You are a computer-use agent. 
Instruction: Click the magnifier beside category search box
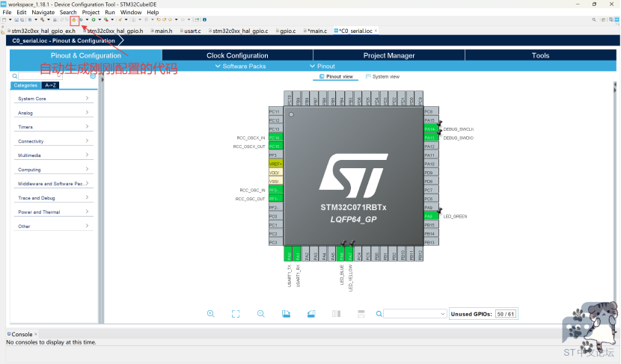click(15, 76)
